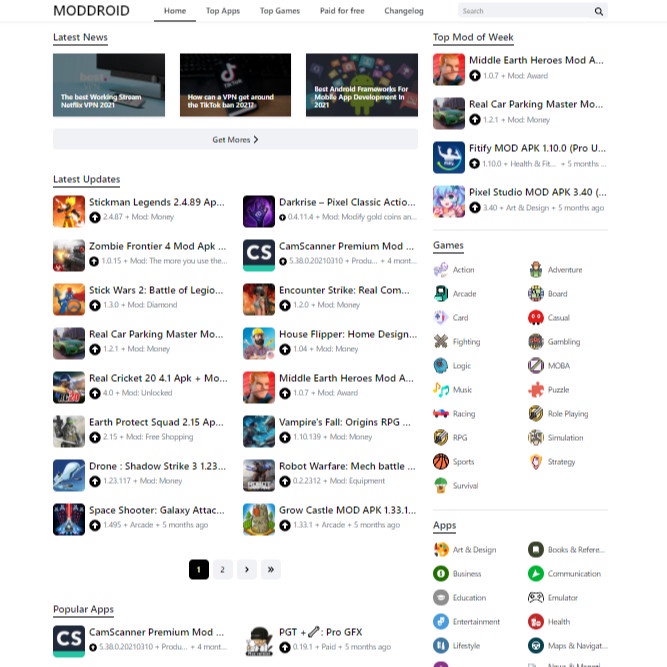Open the Changelog menu item

[x=404, y=11]
